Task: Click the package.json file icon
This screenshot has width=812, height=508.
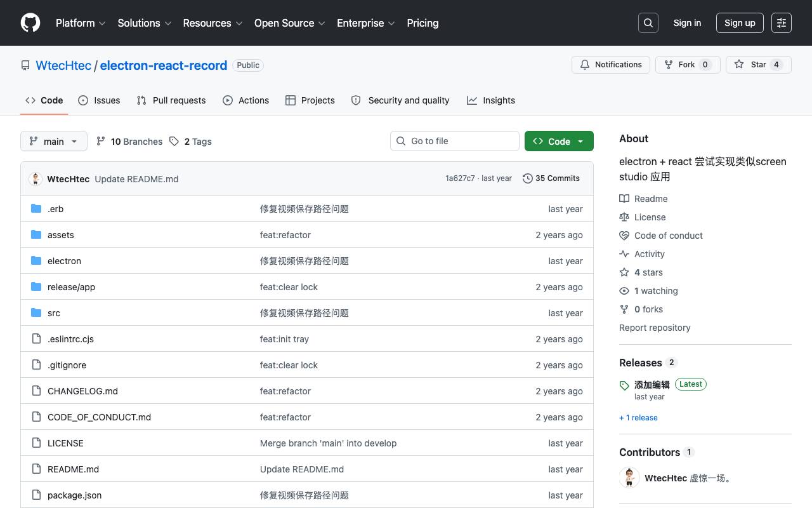Action: 36,495
